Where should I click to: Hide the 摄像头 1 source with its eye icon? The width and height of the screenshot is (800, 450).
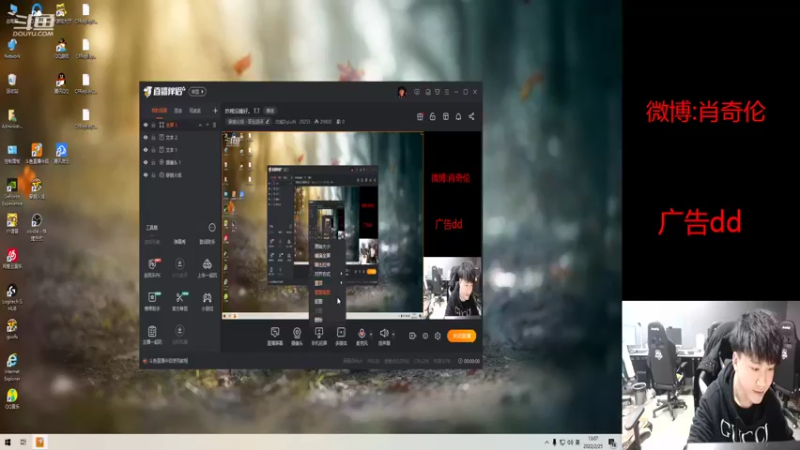[145, 162]
